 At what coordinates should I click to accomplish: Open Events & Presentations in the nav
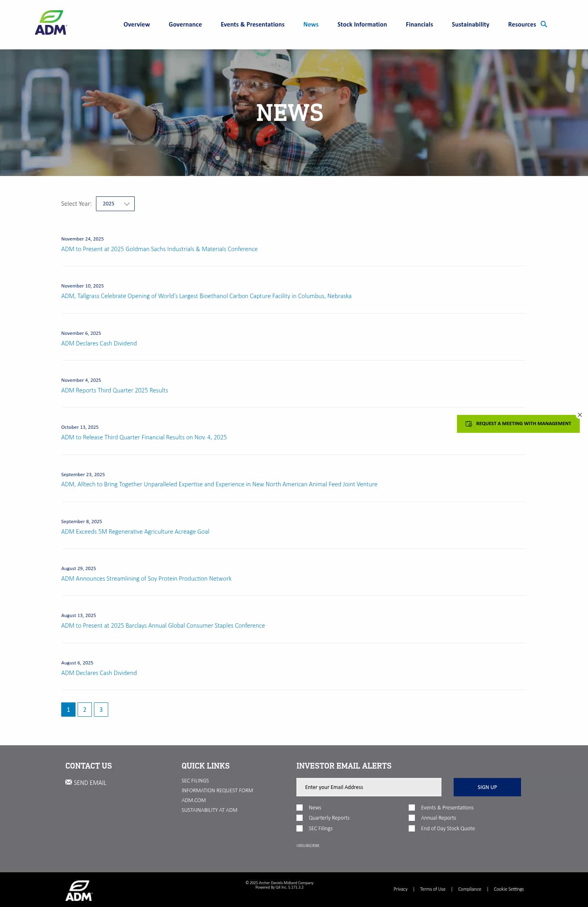click(x=253, y=25)
